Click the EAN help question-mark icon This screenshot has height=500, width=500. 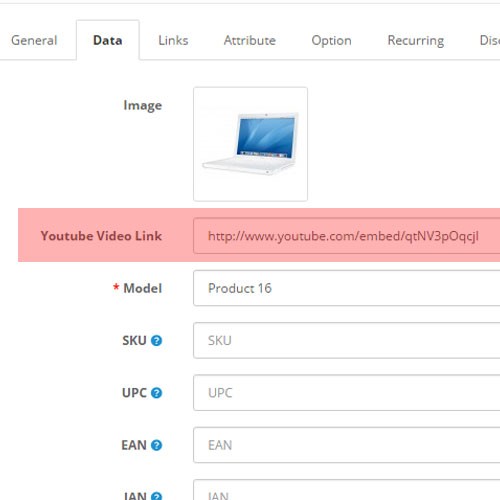(156, 445)
